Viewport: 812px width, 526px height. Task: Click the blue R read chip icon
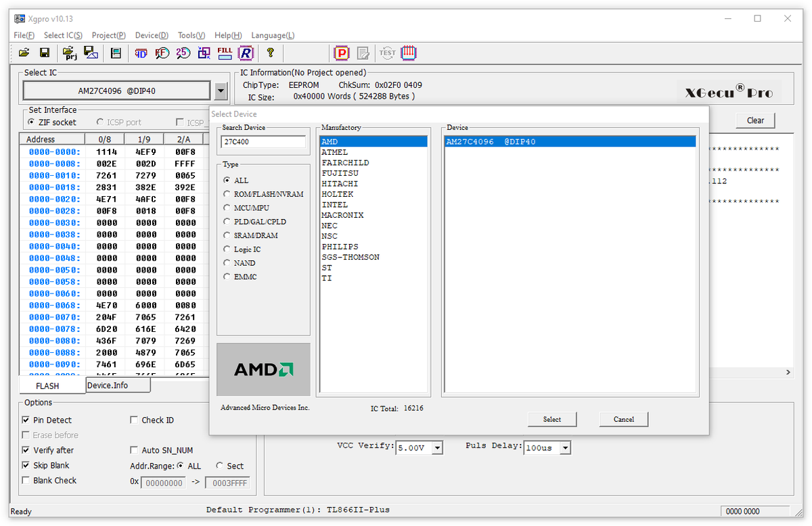[246, 53]
